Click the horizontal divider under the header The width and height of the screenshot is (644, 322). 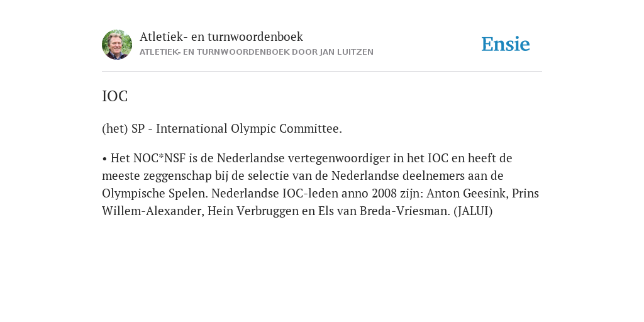(322, 72)
